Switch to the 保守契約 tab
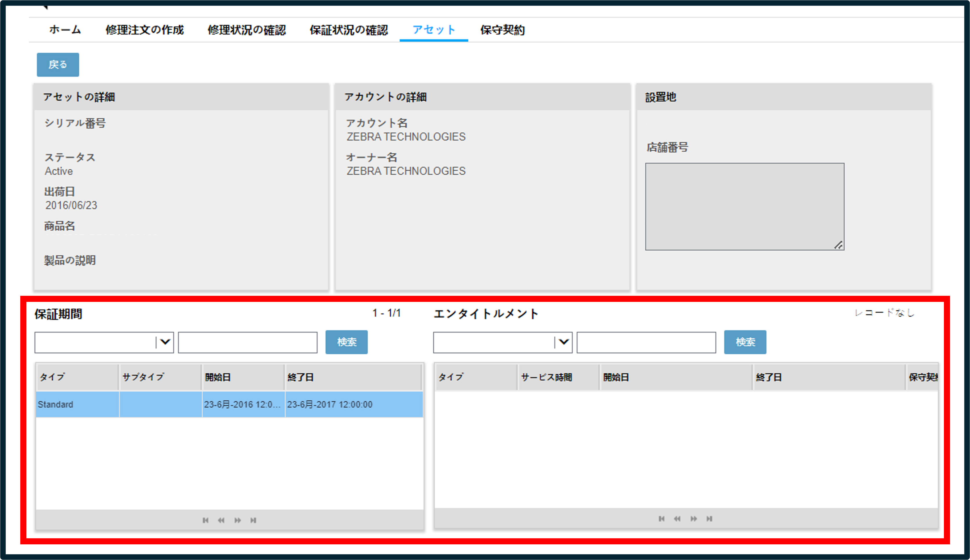 point(502,30)
